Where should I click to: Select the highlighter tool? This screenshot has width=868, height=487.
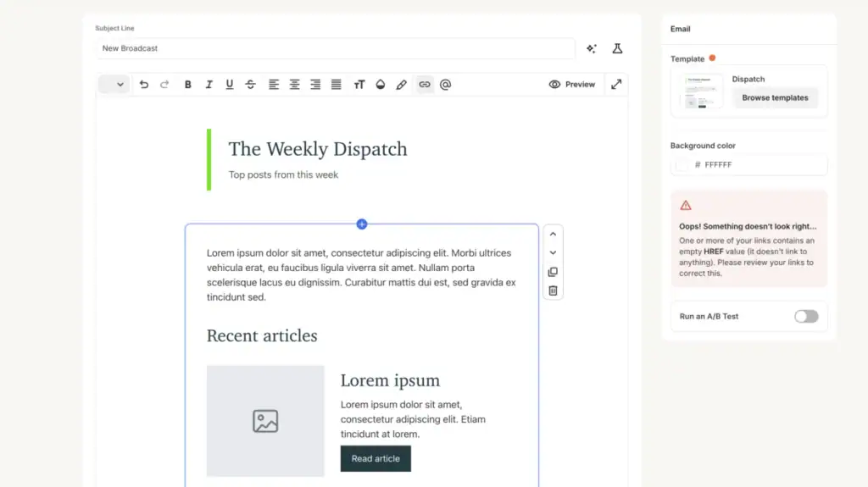401,85
